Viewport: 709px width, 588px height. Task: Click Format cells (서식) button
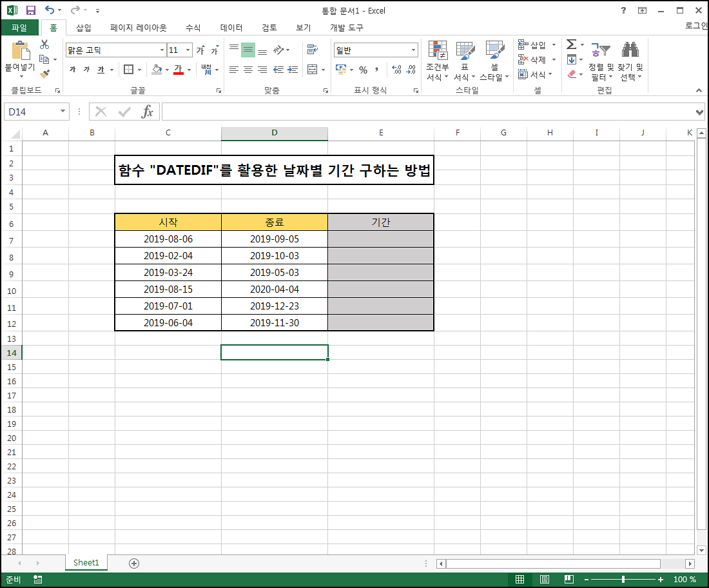click(532, 75)
